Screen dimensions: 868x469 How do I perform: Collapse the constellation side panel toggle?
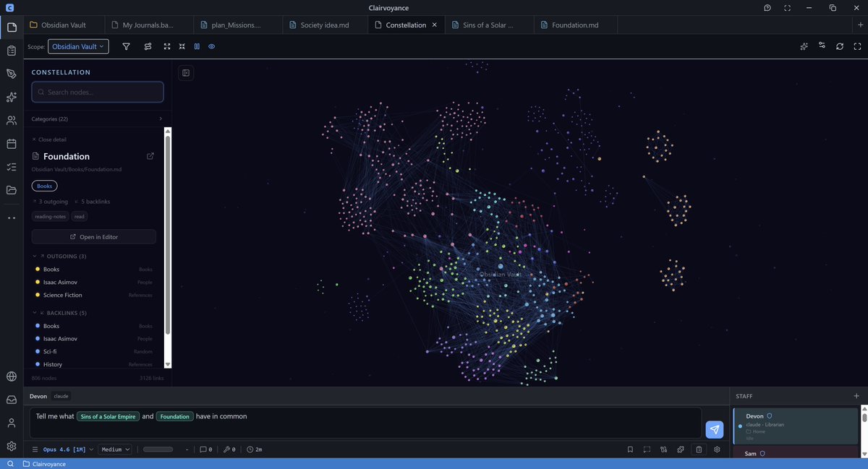(186, 73)
